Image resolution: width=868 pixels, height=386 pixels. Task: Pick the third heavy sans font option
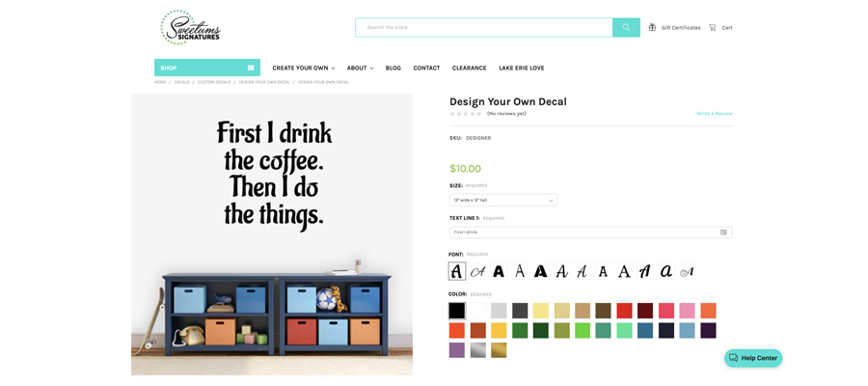click(x=499, y=271)
